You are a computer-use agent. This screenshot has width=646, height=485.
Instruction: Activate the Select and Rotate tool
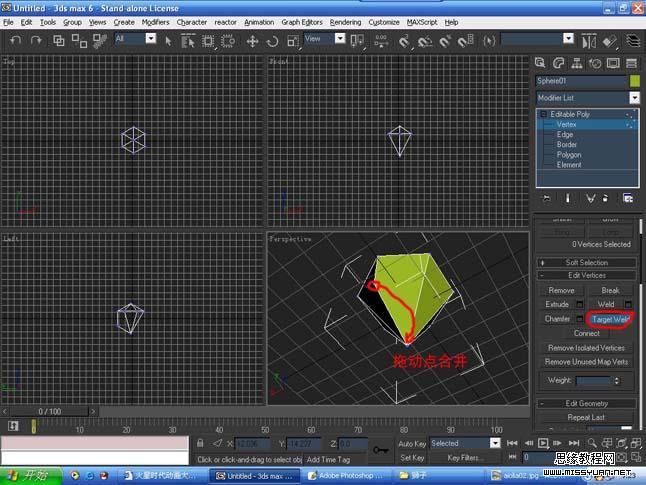pos(272,41)
